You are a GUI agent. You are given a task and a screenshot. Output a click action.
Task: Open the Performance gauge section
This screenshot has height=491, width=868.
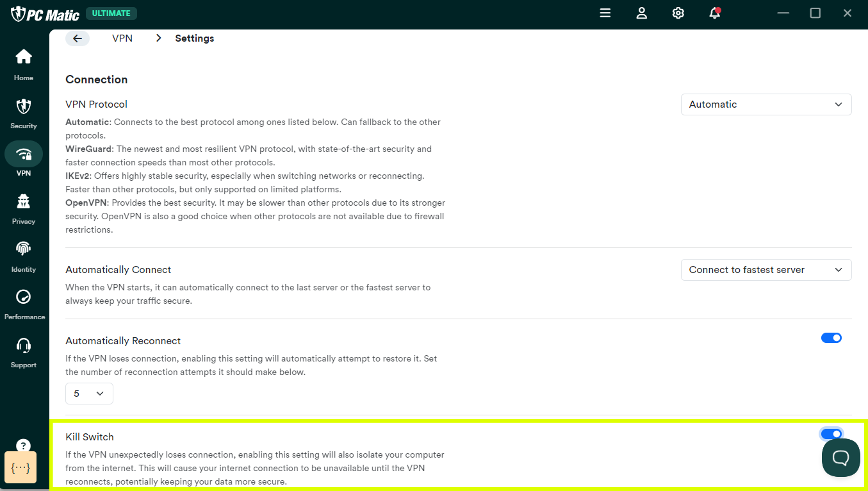coord(24,303)
